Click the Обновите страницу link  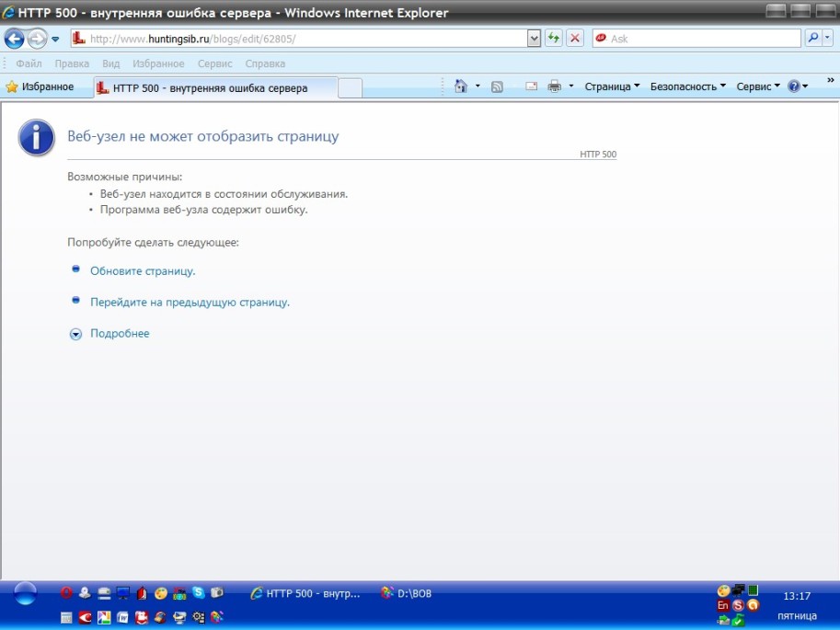point(143,271)
